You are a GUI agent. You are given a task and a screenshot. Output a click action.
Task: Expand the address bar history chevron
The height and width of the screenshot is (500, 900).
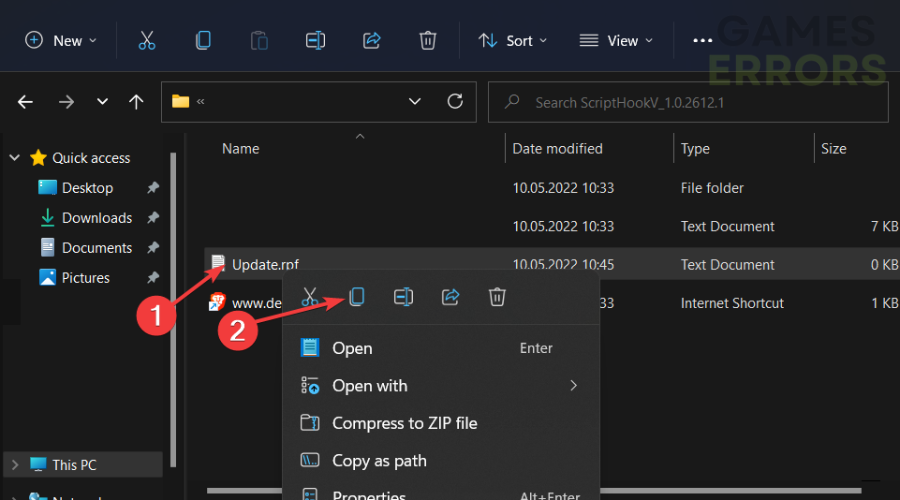coord(415,101)
